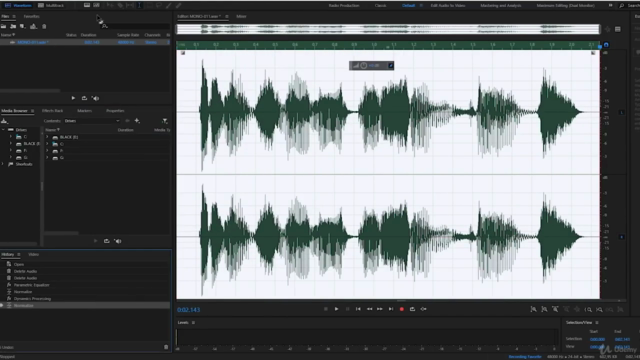Open the Contents Drives dropdown
Viewport: 640px width, 360px height.
(x=92, y=121)
